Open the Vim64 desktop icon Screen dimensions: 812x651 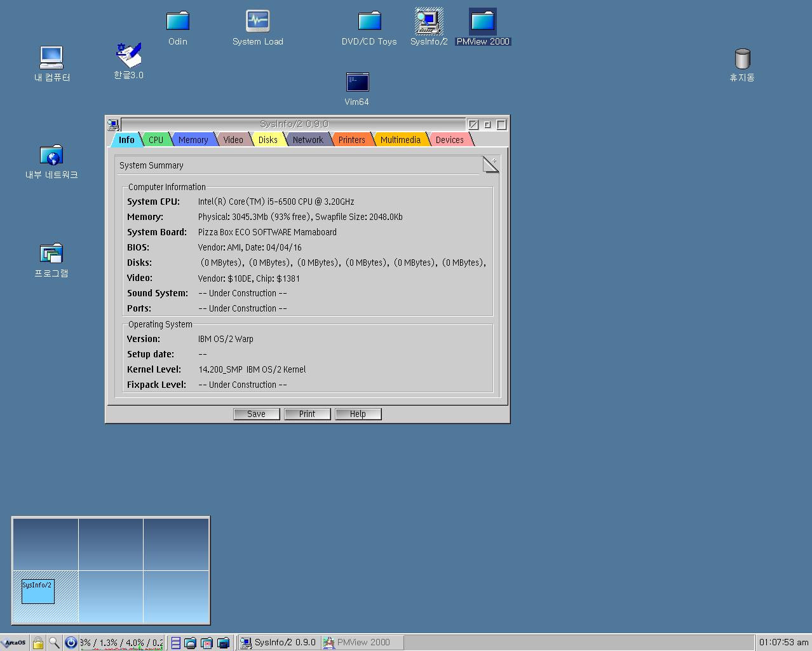tap(357, 82)
